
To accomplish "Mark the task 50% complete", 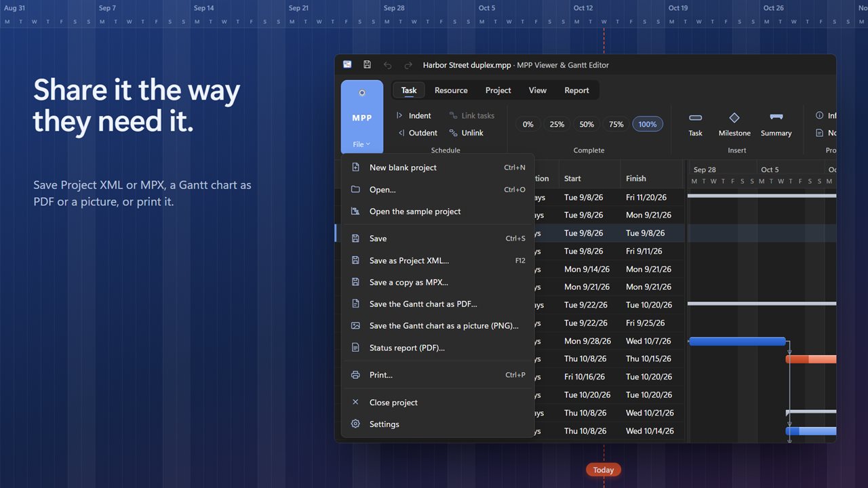I will tap(587, 125).
